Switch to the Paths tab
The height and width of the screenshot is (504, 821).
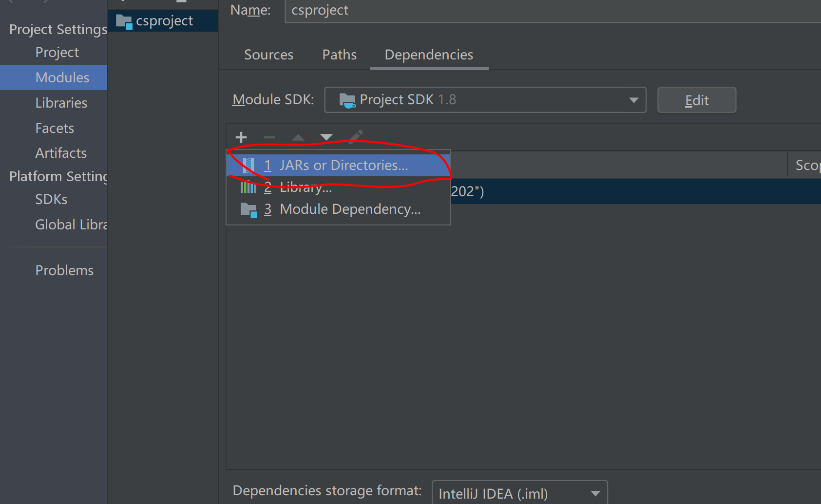point(340,55)
